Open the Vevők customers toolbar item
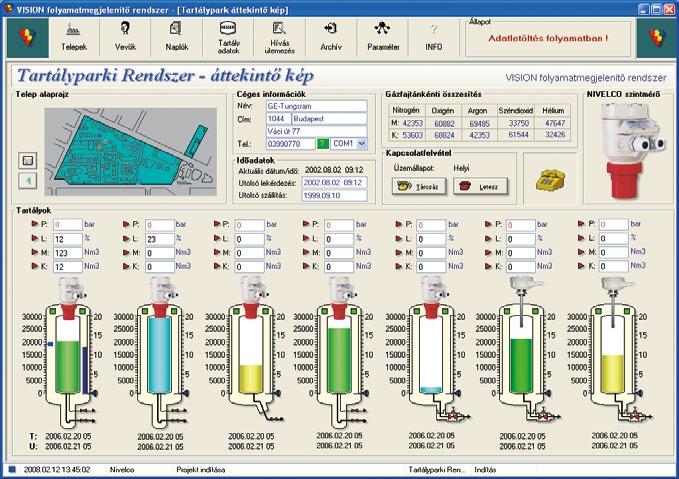 (125, 38)
